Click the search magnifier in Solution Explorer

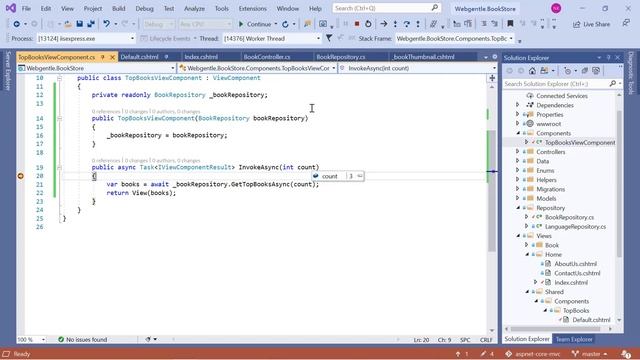tap(613, 83)
